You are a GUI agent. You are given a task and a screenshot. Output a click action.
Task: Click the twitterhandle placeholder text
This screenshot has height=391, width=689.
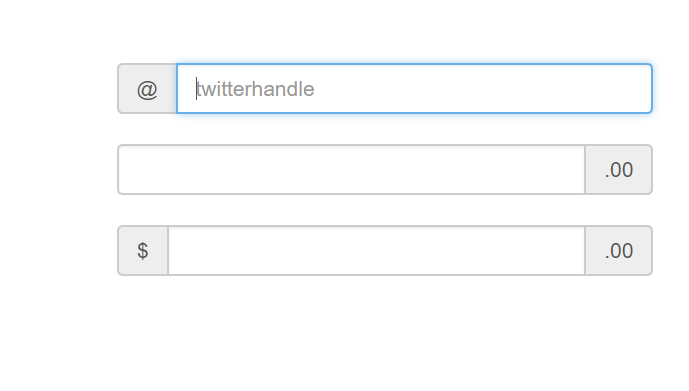click(255, 89)
